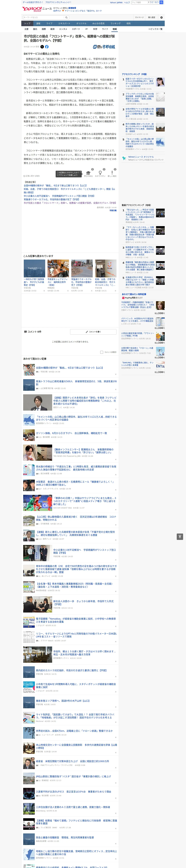Click 関西テレビ大多亮社長 article thumbnail

[38, 403]
